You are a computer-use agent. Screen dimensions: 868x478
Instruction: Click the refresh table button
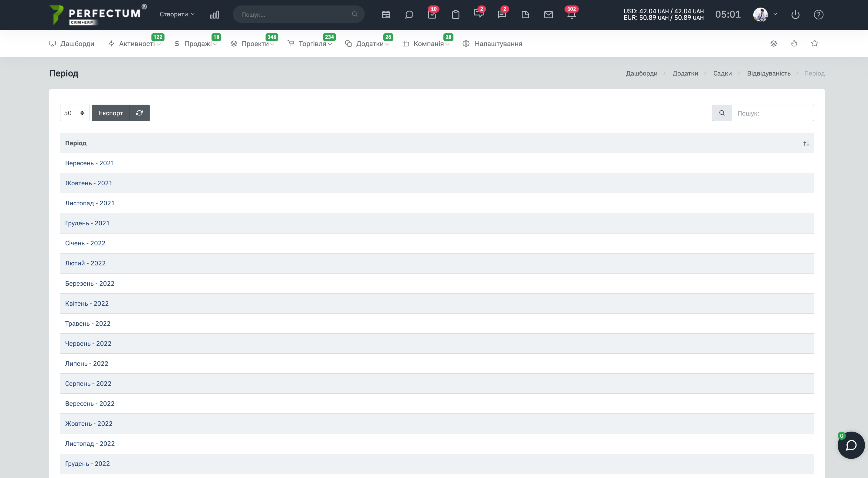pyautogui.click(x=140, y=113)
